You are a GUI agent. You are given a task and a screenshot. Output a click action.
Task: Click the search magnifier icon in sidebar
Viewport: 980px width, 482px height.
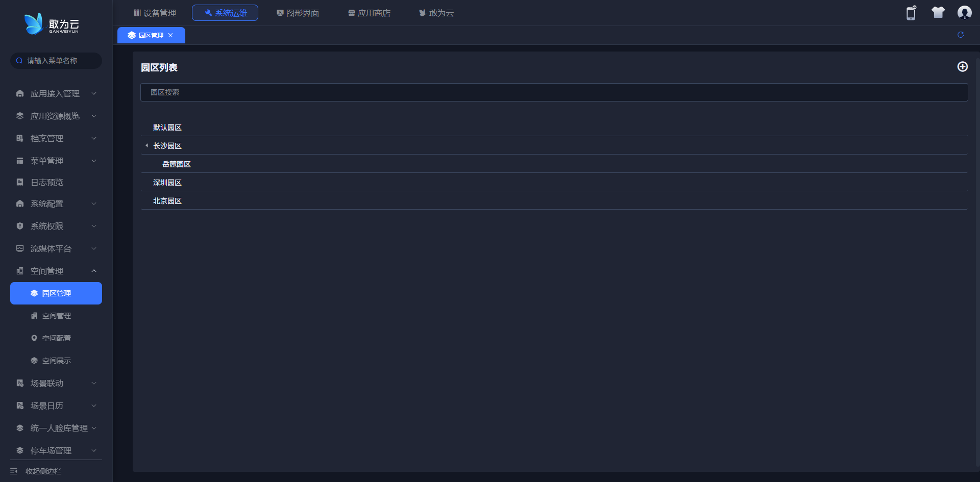coord(19,61)
